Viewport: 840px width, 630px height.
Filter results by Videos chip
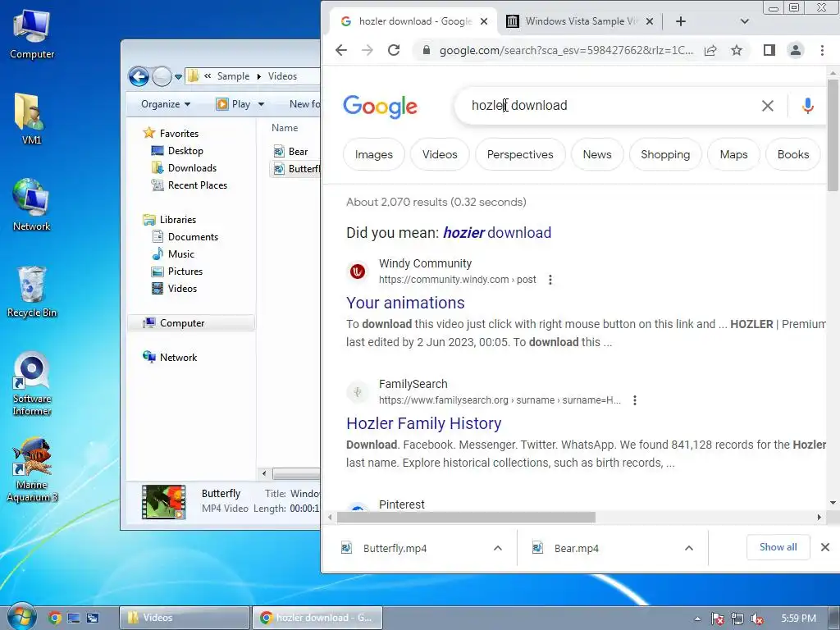point(440,154)
